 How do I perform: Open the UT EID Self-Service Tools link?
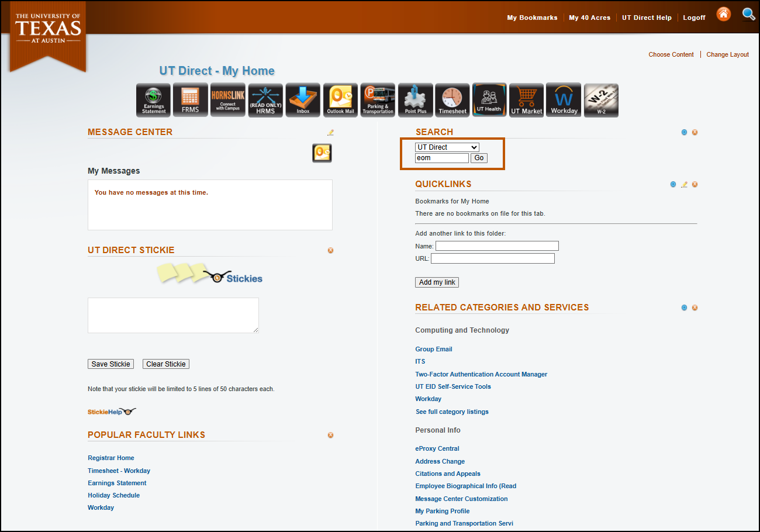453,386
